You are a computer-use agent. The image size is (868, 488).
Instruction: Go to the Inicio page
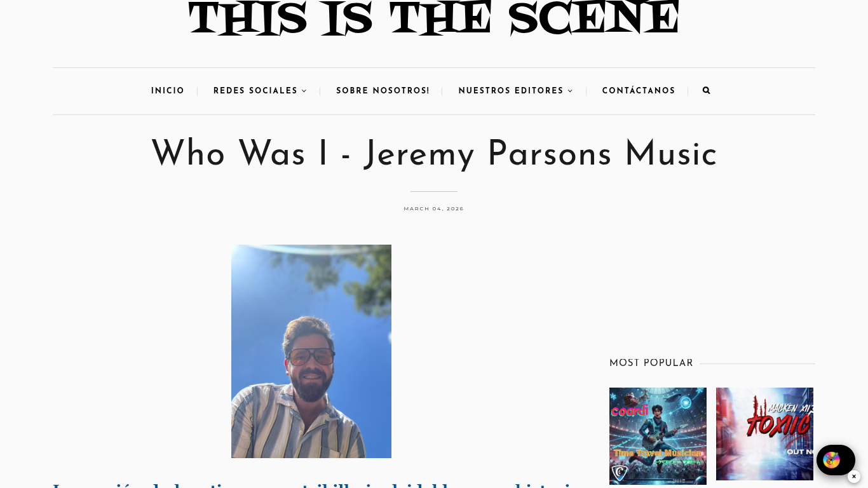point(168,91)
